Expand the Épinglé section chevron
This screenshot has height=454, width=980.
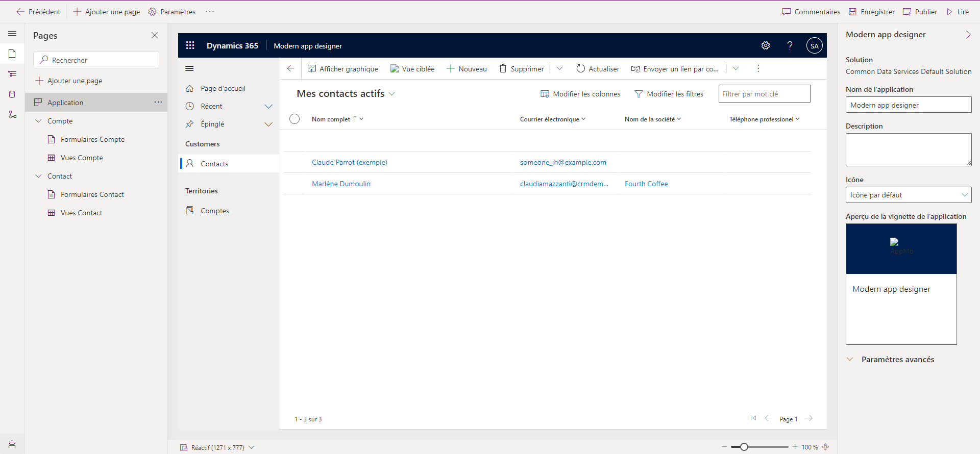coord(268,124)
